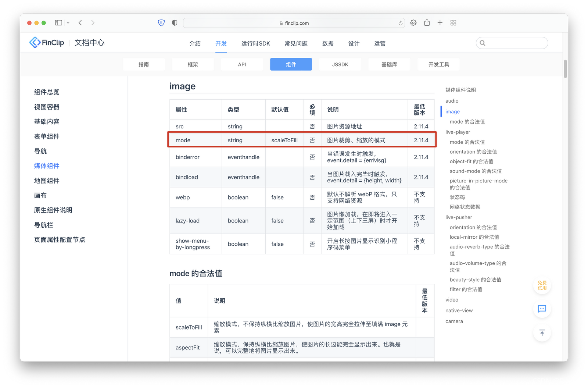Open the feedback chat bubble
Screen dimensions: 588x388
point(542,309)
